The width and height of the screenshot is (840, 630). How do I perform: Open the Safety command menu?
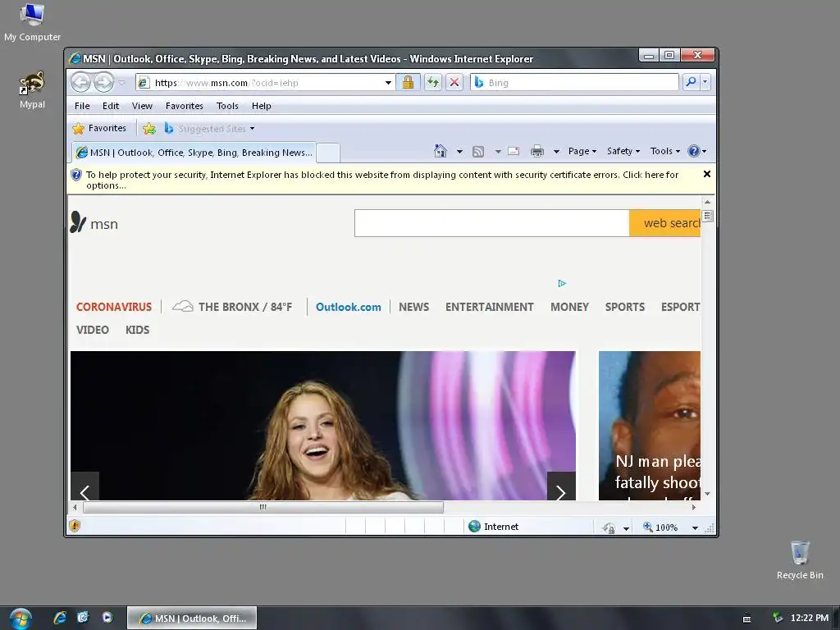[x=623, y=151]
